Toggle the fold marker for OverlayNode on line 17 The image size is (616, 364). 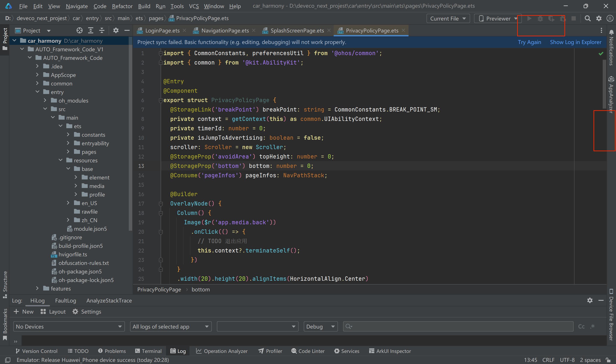pos(161,204)
